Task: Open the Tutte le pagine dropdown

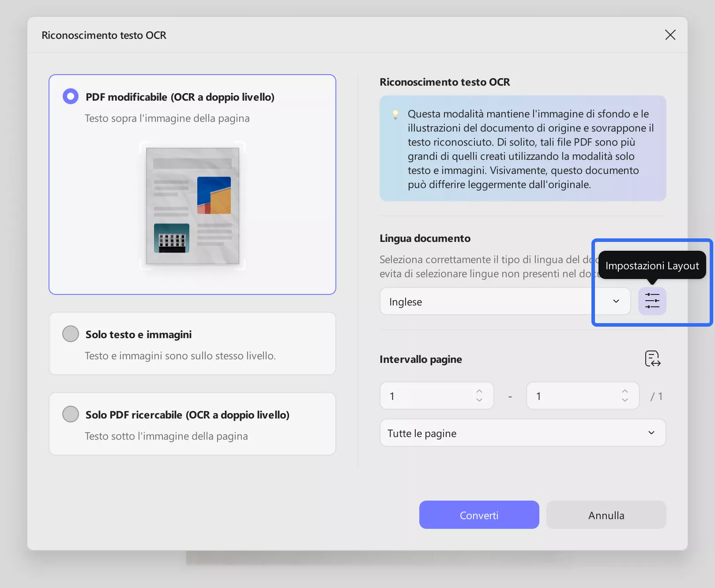Action: click(x=523, y=433)
